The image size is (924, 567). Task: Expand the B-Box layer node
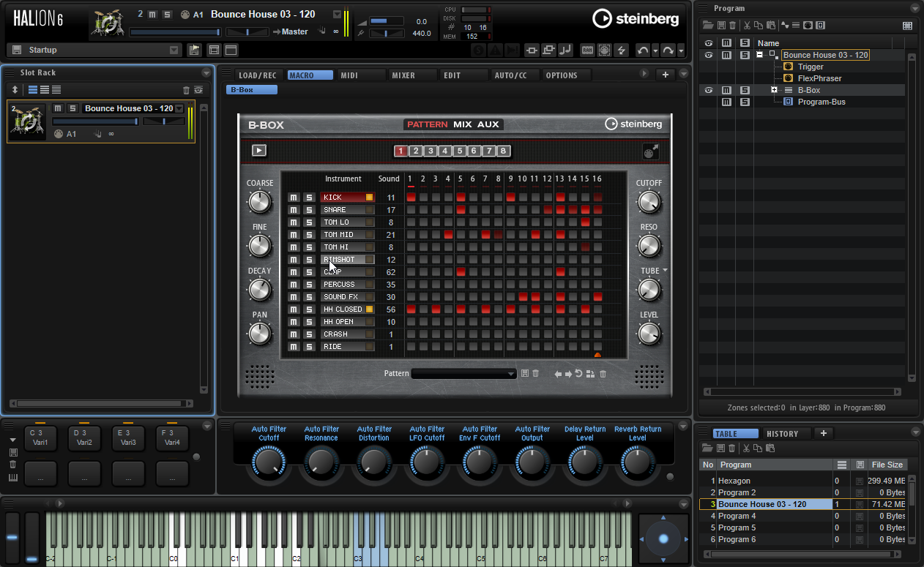(x=774, y=90)
